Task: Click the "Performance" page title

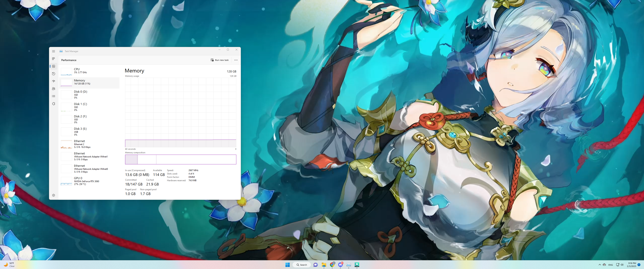Action: 69,60
